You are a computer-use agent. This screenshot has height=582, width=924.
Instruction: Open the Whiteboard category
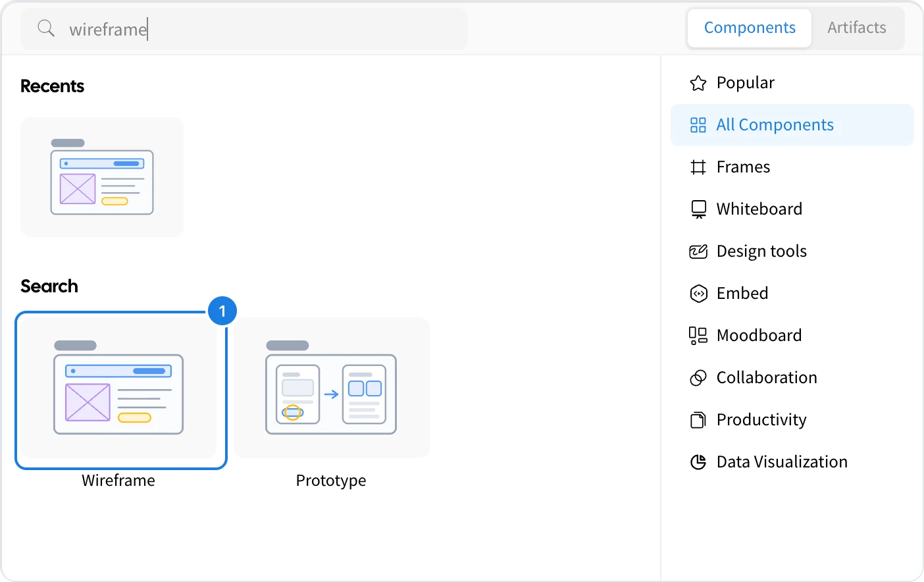click(792, 209)
